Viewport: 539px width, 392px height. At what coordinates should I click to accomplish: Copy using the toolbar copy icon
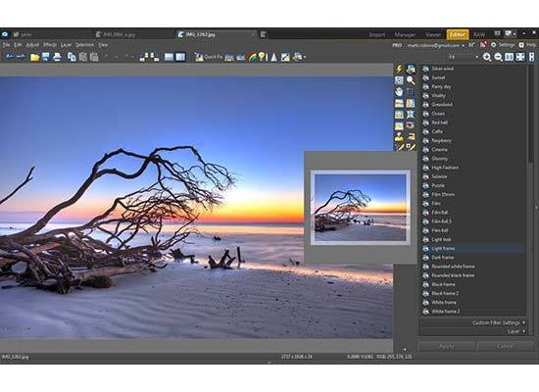click(72, 57)
